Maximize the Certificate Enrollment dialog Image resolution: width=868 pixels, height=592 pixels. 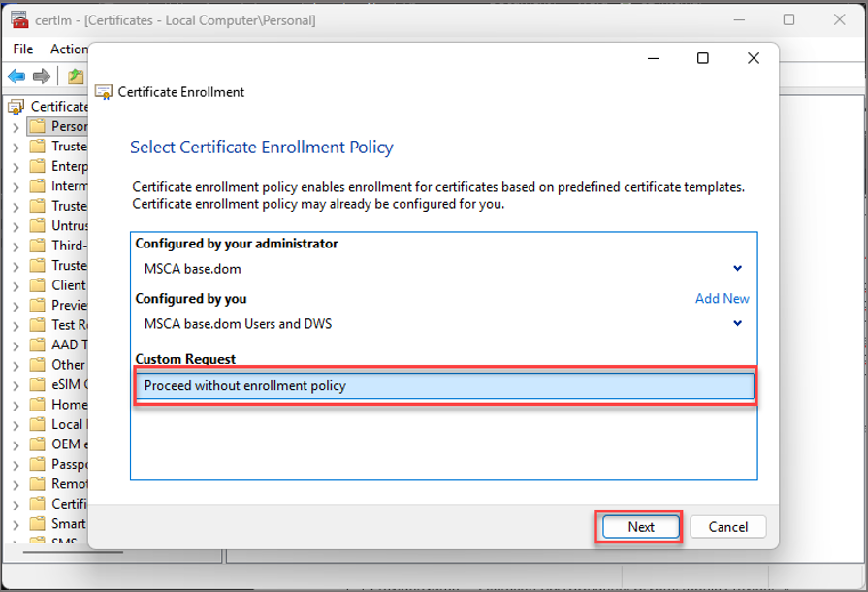coord(703,58)
